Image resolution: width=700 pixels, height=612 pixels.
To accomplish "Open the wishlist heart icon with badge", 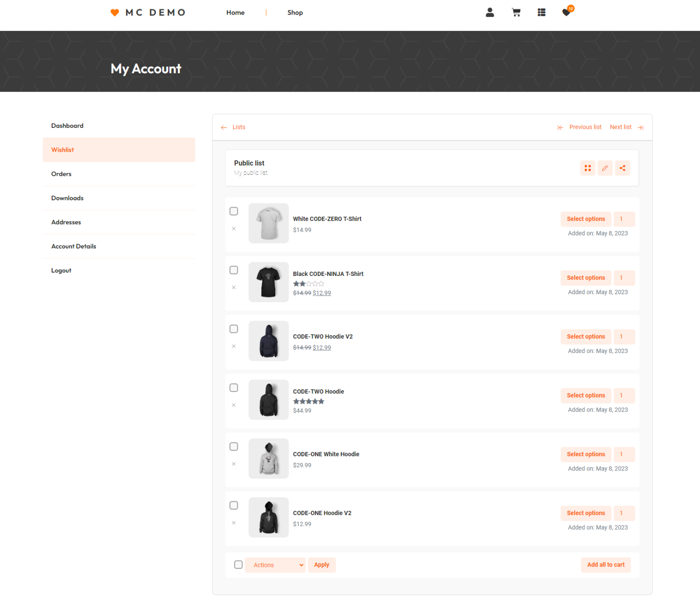I will (567, 11).
